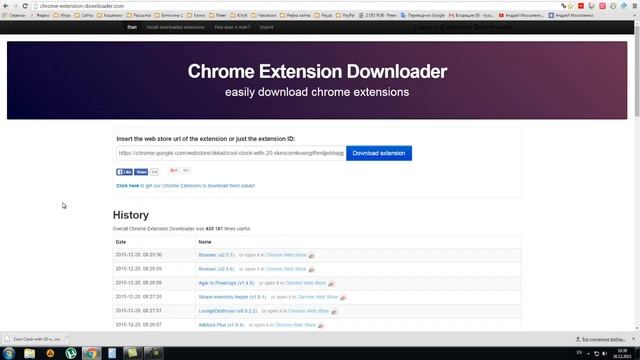Open Install downloaded extensions nav item
Screen dimensions: 640x360
coord(176,27)
